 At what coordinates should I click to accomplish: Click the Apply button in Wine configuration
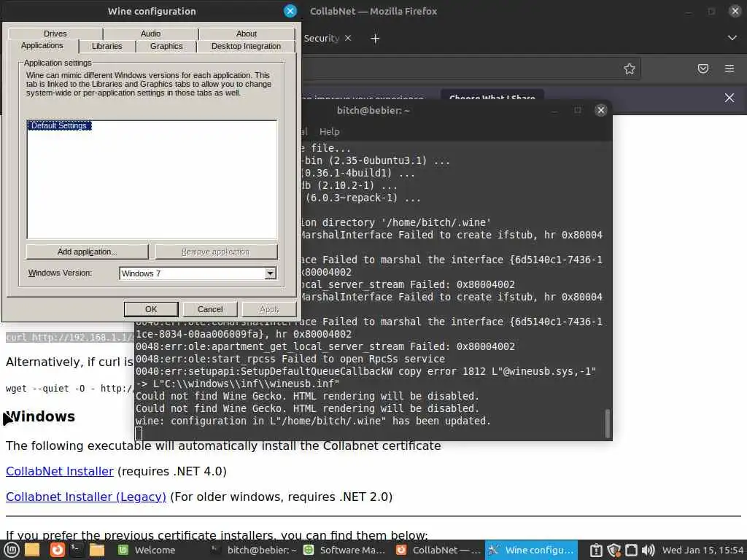269,309
